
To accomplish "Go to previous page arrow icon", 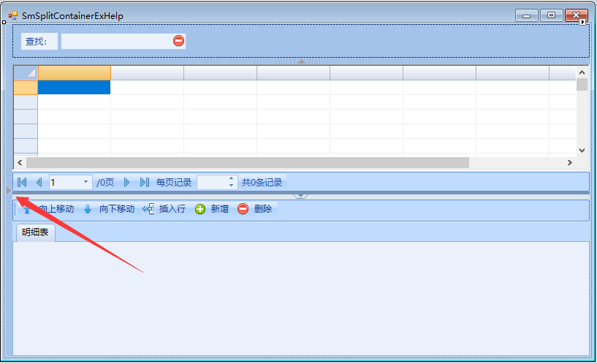I will pyautogui.click(x=39, y=183).
